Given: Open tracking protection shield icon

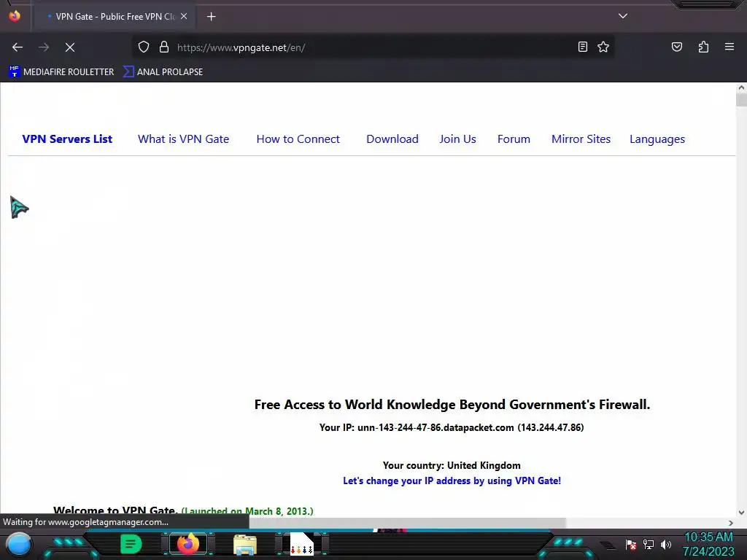Looking at the screenshot, I should (x=144, y=47).
